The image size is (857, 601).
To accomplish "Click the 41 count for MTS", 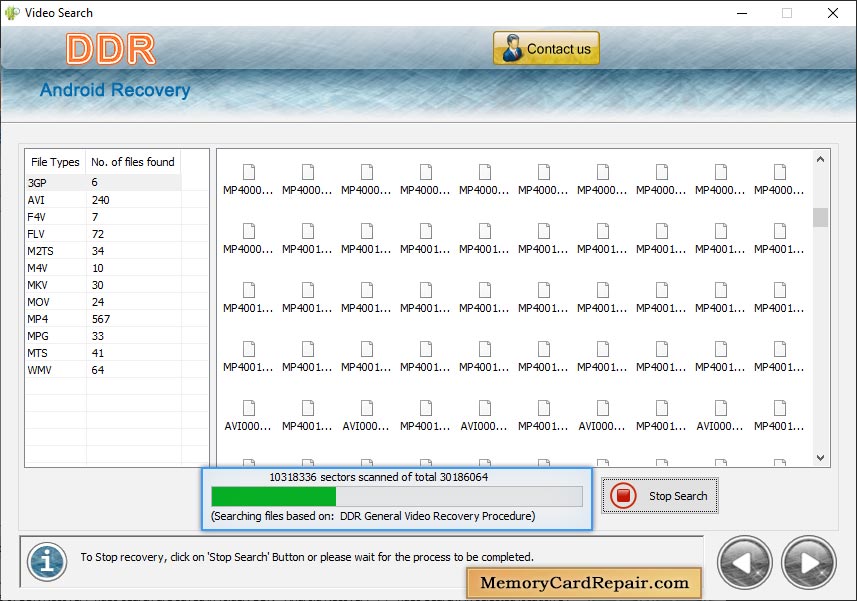I will pos(98,352).
